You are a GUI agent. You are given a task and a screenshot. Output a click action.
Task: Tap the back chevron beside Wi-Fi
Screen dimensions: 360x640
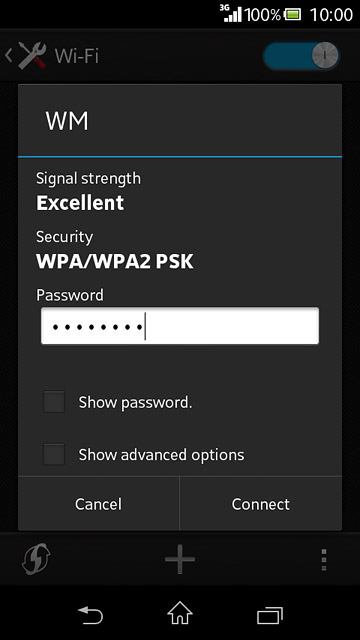coord(9,56)
